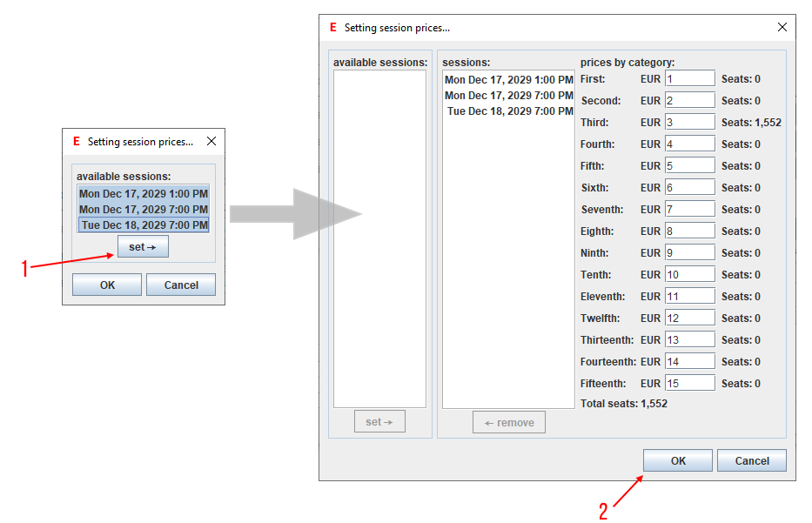Select Mon Dec 17, 2029 7:00 PM in available sessions
This screenshot has width=812, height=523.
tap(144, 209)
